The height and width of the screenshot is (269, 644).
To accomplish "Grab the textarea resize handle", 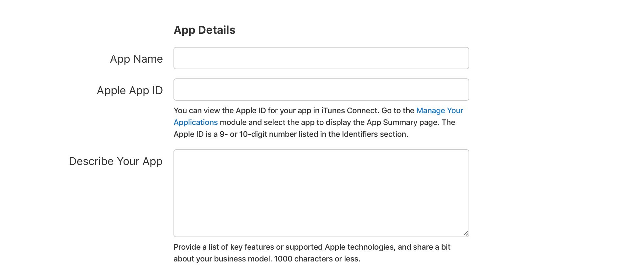I will [465, 233].
